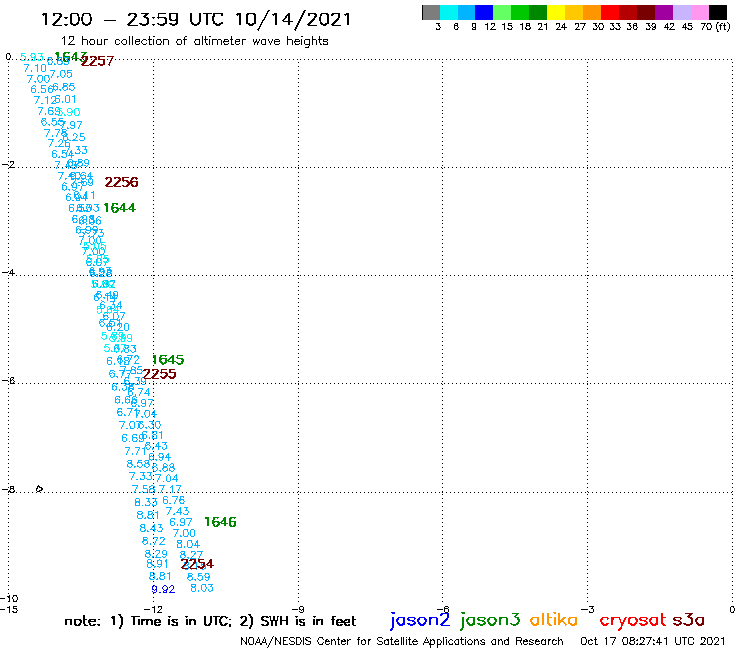Click the legend value '33'

tap(615, 26)
